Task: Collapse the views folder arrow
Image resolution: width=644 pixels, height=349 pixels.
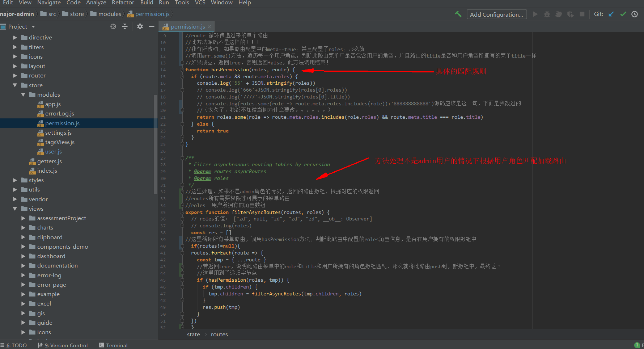Action: coord(15,209)
